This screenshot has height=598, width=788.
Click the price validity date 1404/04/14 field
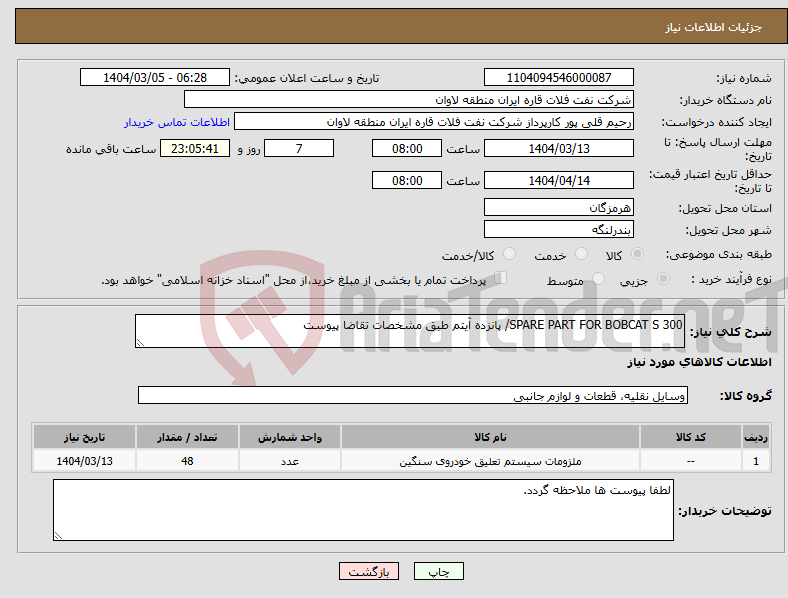[x=559, y=180]
